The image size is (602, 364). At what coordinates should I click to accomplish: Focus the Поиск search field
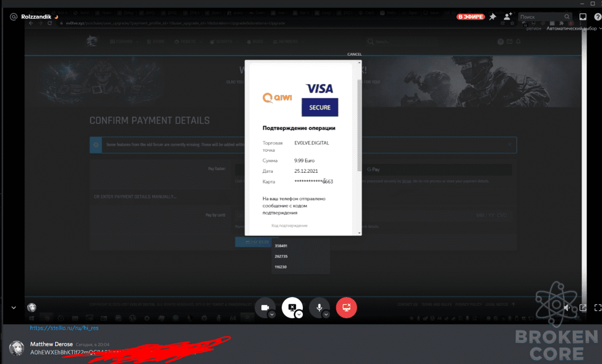pos(545,17)
